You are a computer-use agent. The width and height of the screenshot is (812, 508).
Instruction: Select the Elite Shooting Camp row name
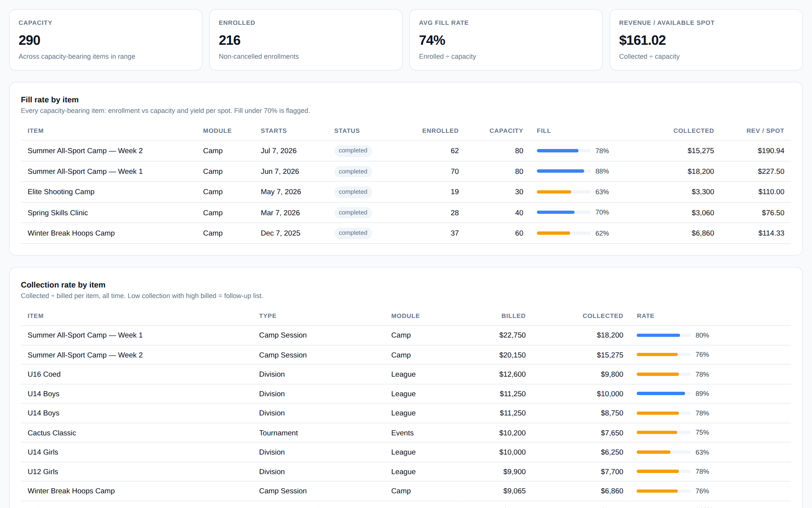tap(61, 192)
